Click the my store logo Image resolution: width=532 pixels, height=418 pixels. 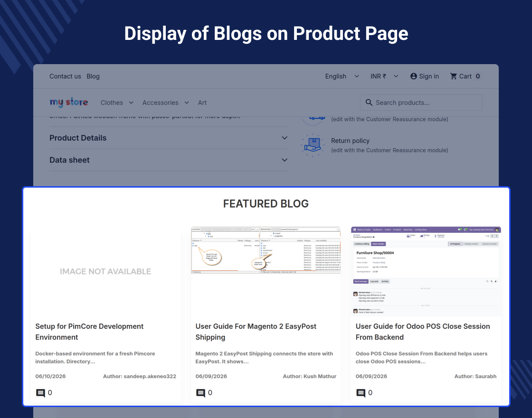click(68, 102)
